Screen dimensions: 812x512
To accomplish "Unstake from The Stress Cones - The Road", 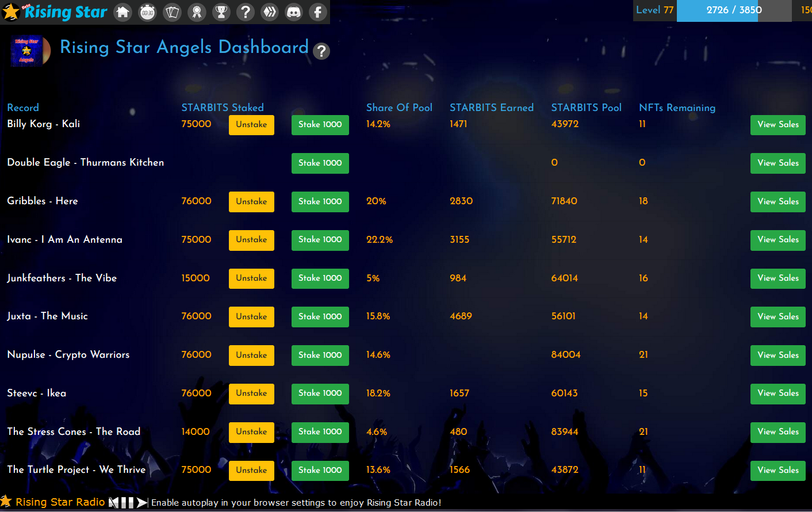I will 251,432.
